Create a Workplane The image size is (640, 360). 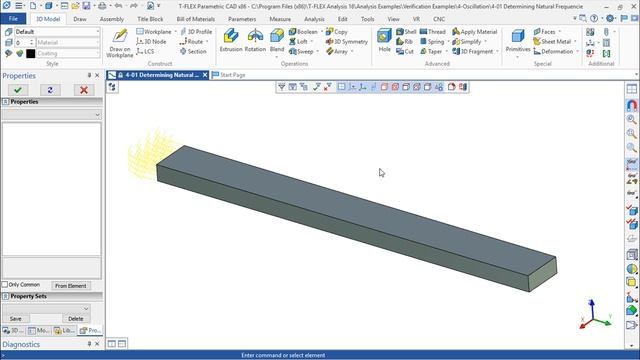pyautogui.click(x=154, y=32)
